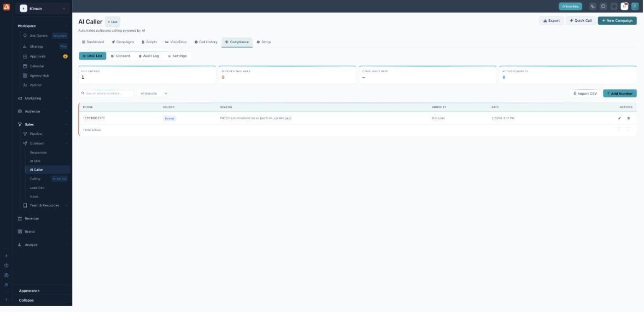This screenshot has width=644, height=312.
Task: Click the orange AI app logo
Action: pos(6,7)
